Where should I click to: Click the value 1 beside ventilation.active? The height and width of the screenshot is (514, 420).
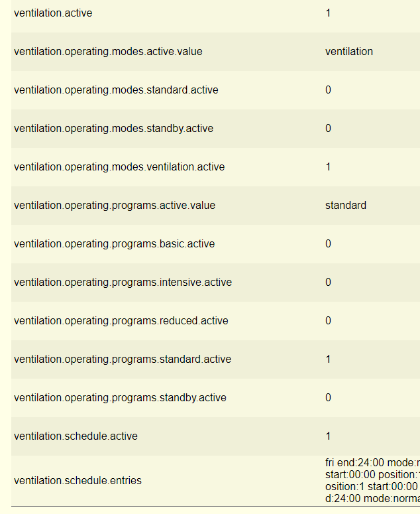pos(328,13)
